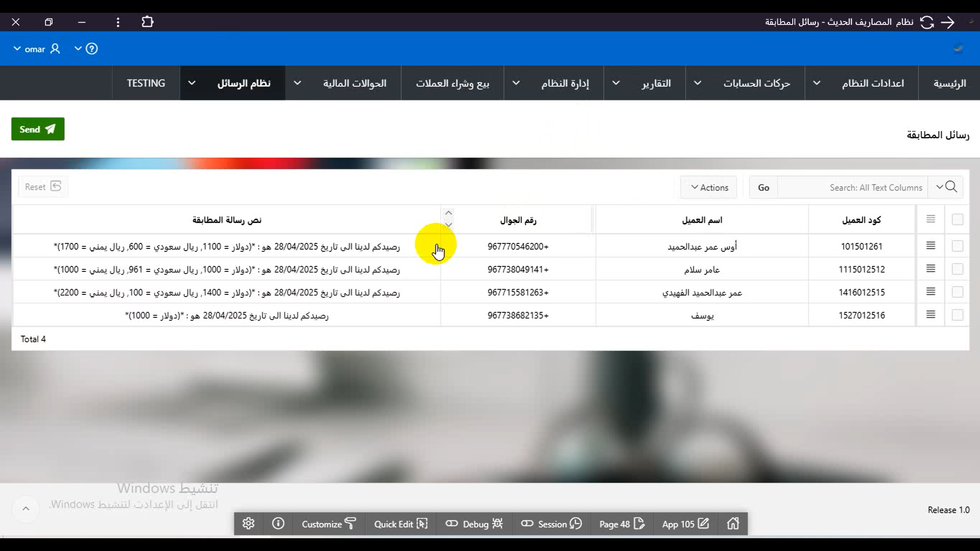Check the row for customer 1527012516
This screenshot has width=980, height=551.
click(957, 315)
